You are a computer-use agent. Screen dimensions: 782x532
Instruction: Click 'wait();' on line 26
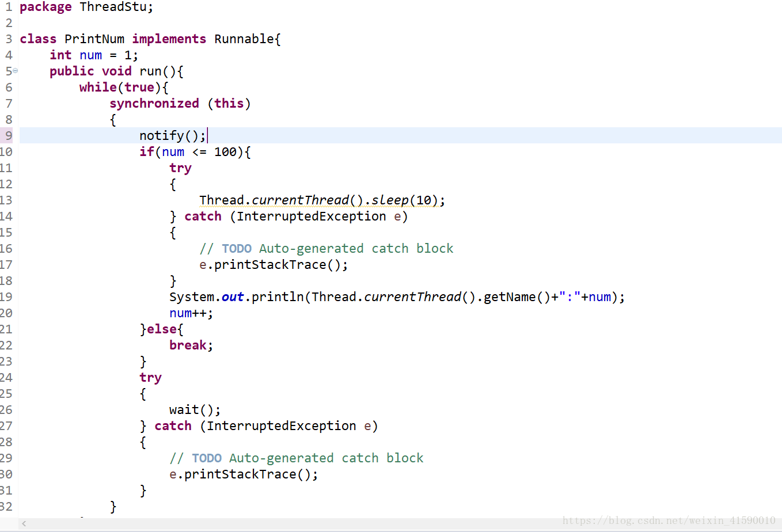click(195, 410)
